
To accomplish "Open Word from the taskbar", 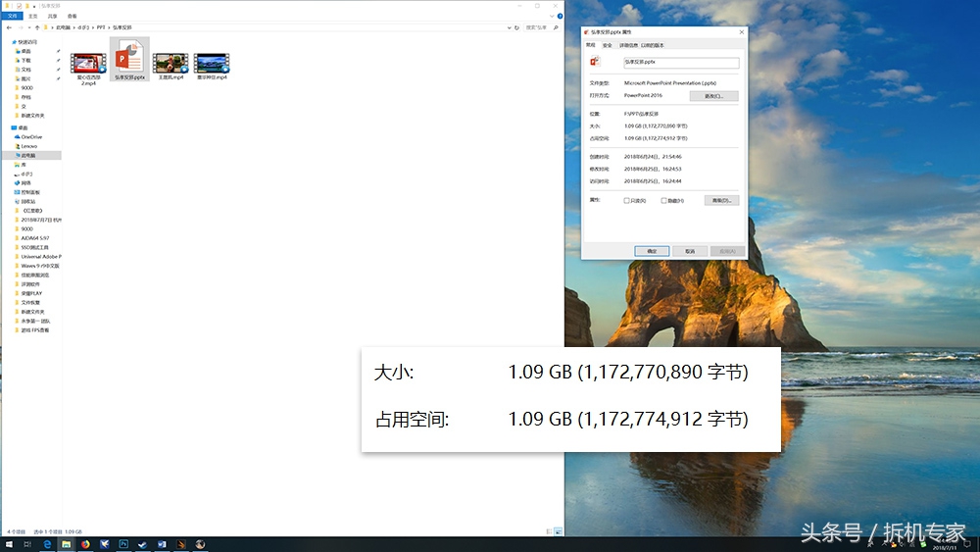I will click(x=162, y=543).
